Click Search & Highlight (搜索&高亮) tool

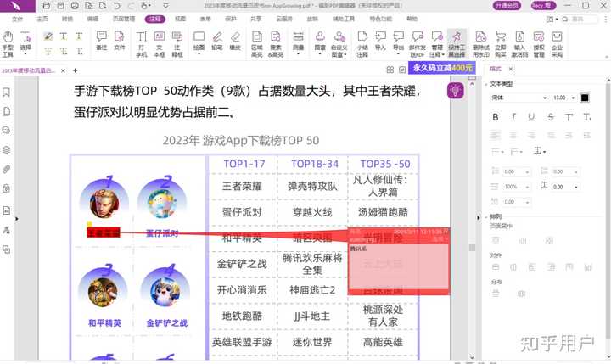click(276, 44)
